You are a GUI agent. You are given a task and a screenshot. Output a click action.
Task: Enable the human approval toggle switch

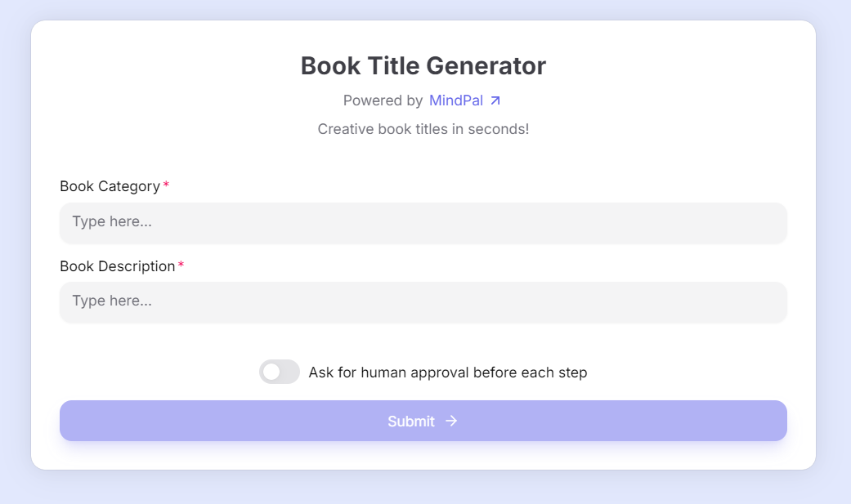[280, 372]
